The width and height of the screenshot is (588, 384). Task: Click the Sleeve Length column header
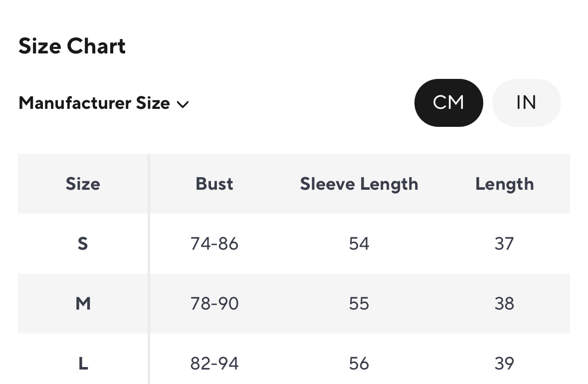[x=359, y=184]
